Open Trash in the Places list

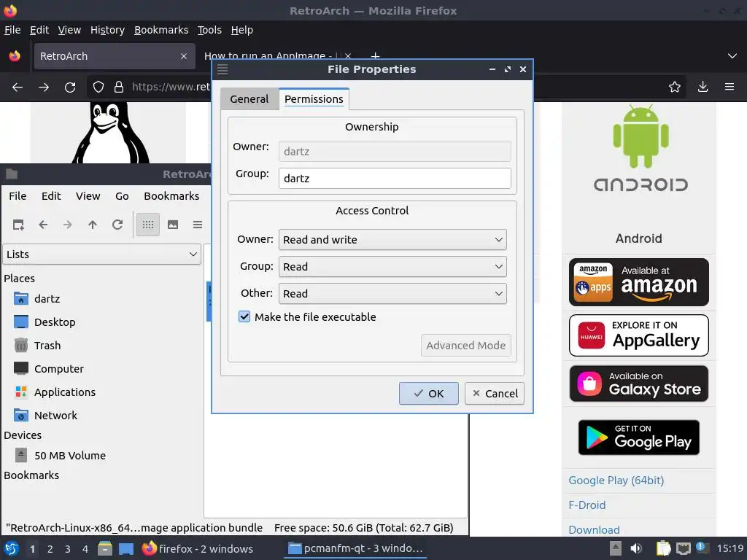pos(47,345)
